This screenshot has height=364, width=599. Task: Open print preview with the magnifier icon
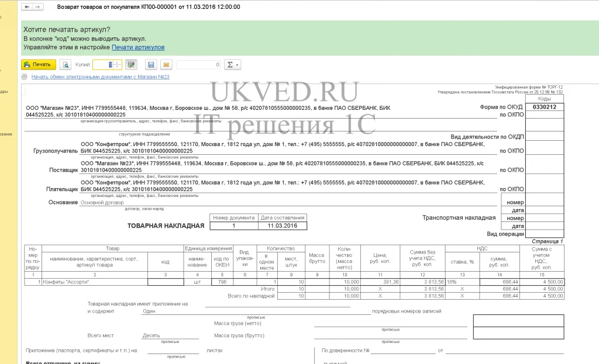coord(66,64)
